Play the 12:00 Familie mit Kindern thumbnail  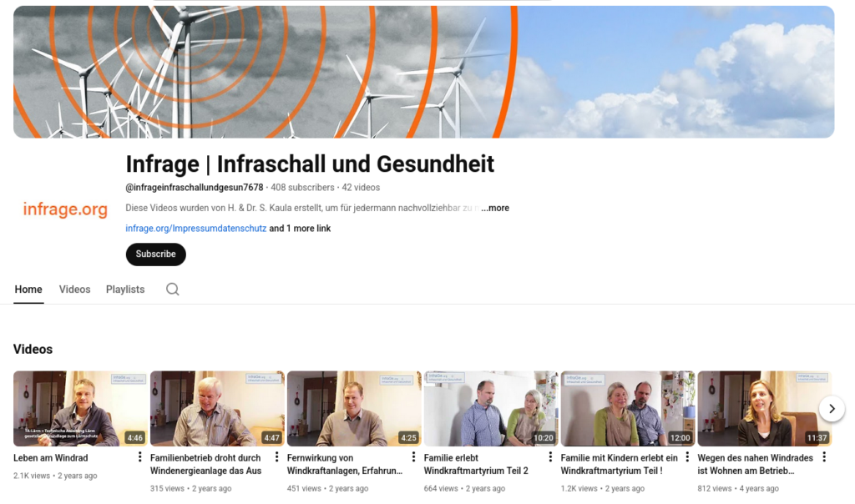[x=628, y=409]
